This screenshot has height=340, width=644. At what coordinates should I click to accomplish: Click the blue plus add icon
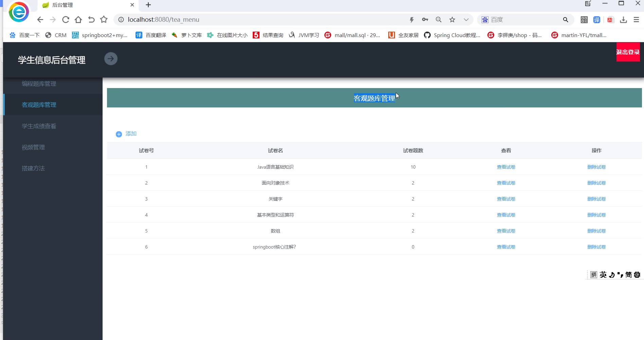coord(119,134)
